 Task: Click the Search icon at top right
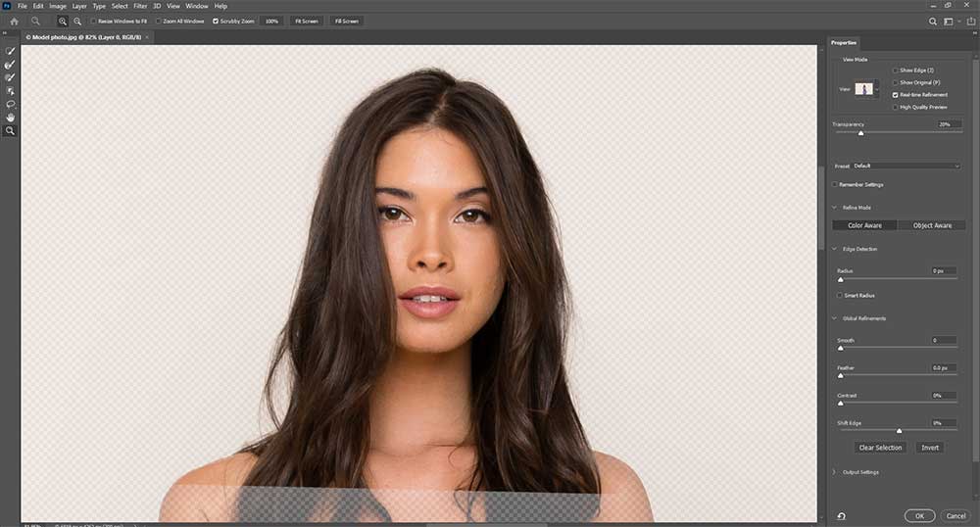(933, 22)
